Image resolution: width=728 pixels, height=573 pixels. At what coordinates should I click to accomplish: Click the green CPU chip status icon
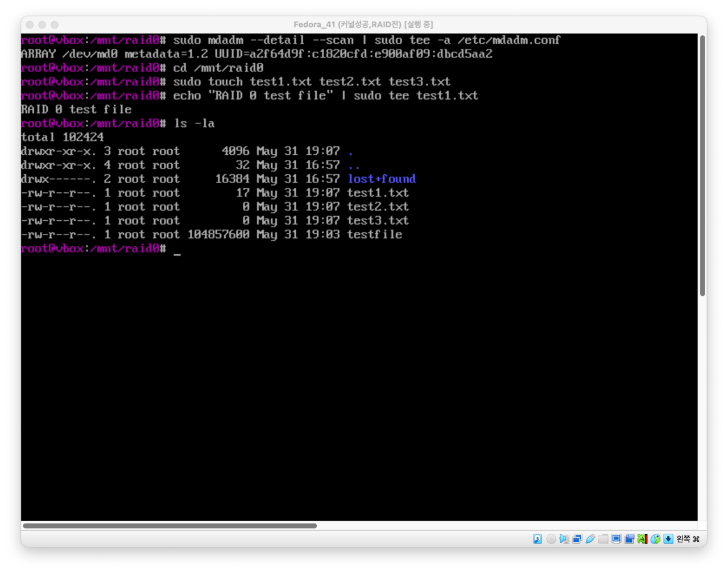(x=642, y=538)
